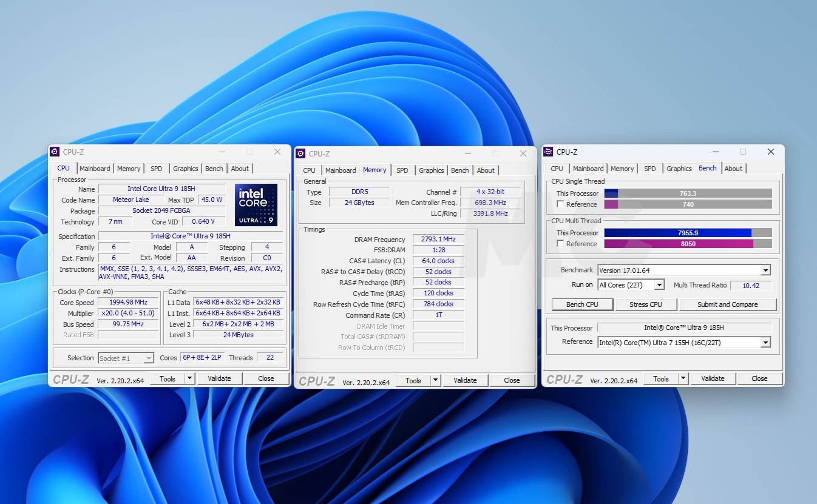Image resolution: width=817 pixels, height=504 pixels.
Task: Go to the CPU tab in the Bench window
Action: (x=557, y=169)
